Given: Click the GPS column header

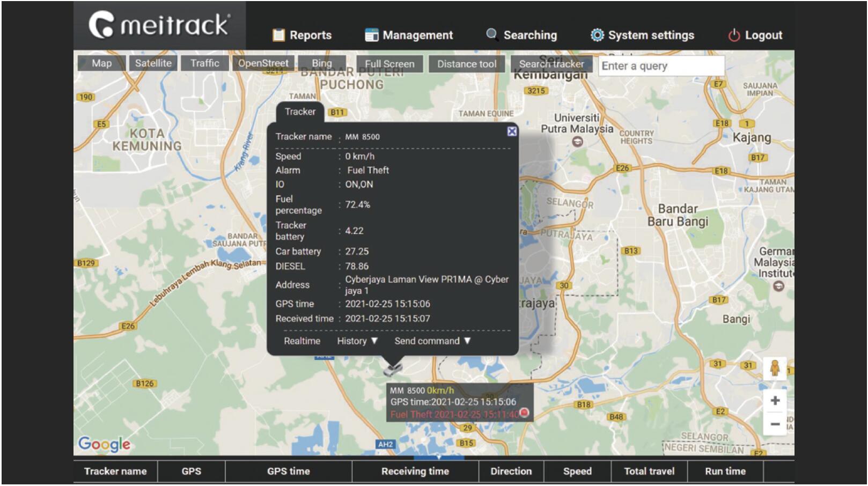Looking at the screenshot, I should click(x=192, y=472).
